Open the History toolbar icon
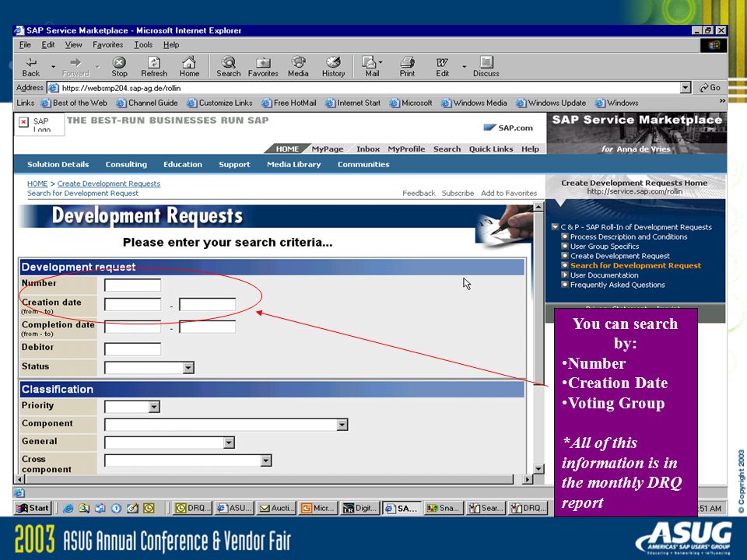The height and width of the screenshot is (560, 747). (x=334, y=67)
